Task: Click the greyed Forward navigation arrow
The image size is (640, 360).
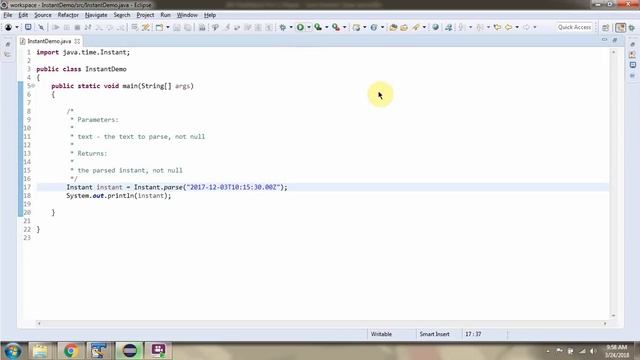Action: point(526,27)
